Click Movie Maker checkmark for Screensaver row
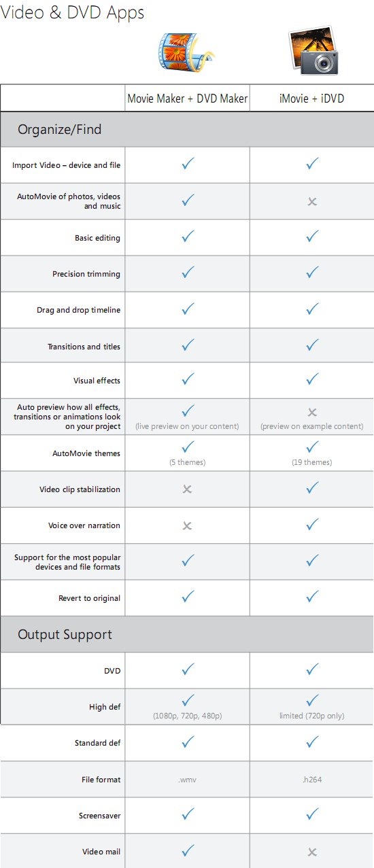 (188, 814)
